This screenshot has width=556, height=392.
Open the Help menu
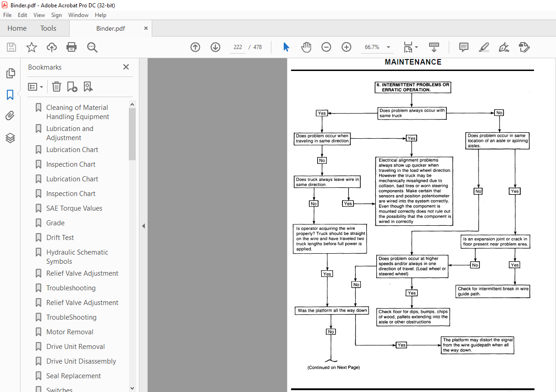pos(100,15)
